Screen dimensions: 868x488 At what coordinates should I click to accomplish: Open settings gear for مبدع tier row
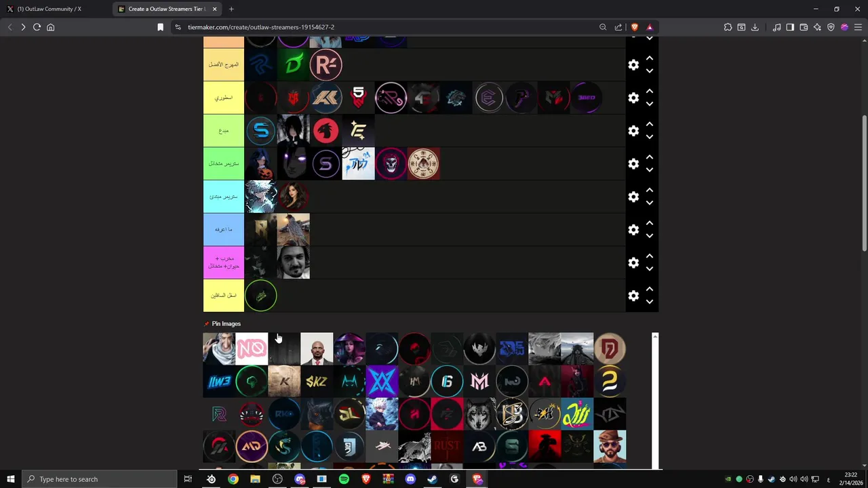click(633, 131)
